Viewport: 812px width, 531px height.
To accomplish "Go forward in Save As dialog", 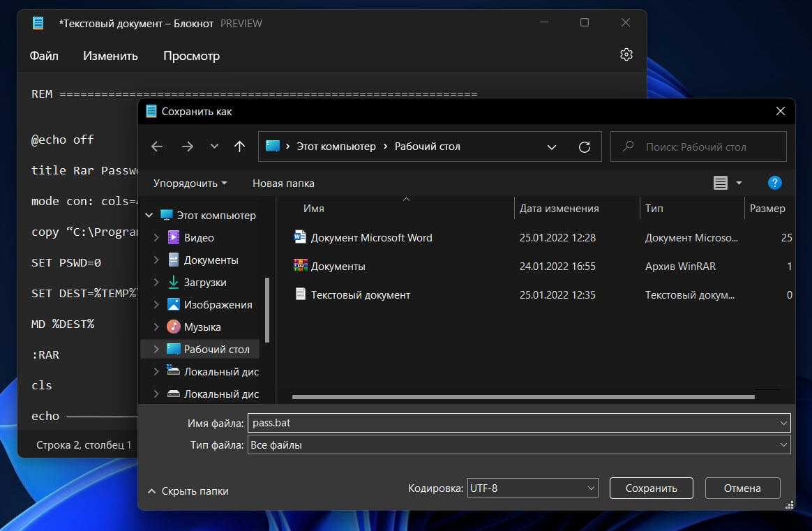I will click(x=188, y=147).
